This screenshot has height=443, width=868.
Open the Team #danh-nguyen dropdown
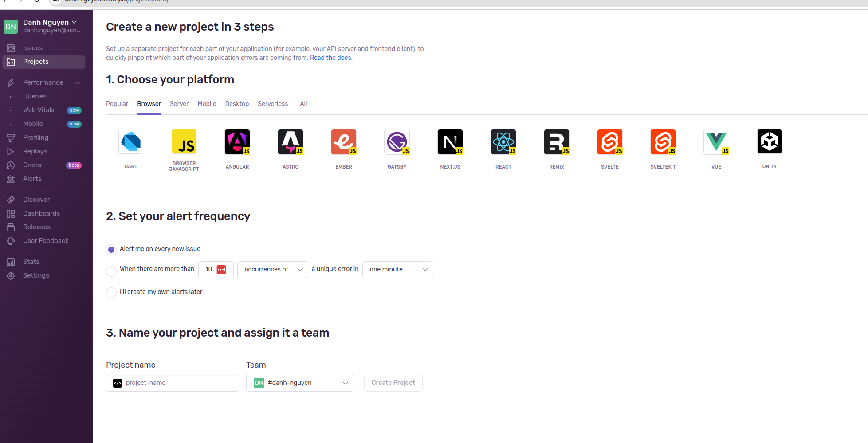[x=300, y=383]
